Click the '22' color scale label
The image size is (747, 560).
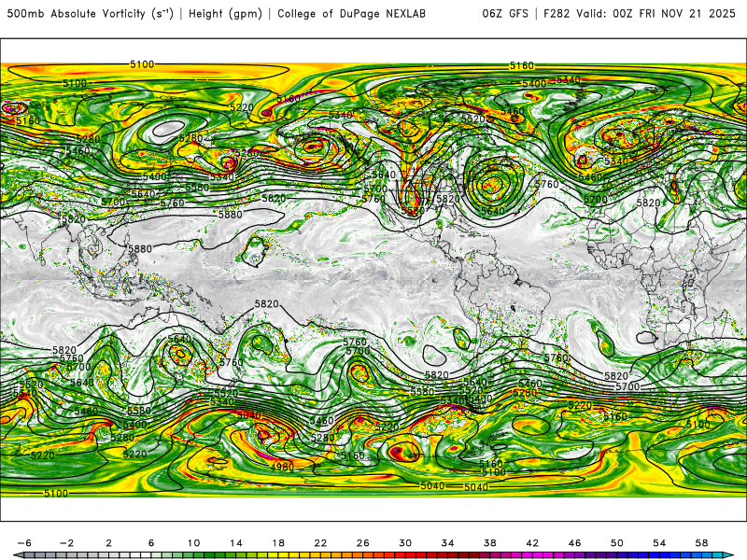pyautogui.click(x=320, y=543)
